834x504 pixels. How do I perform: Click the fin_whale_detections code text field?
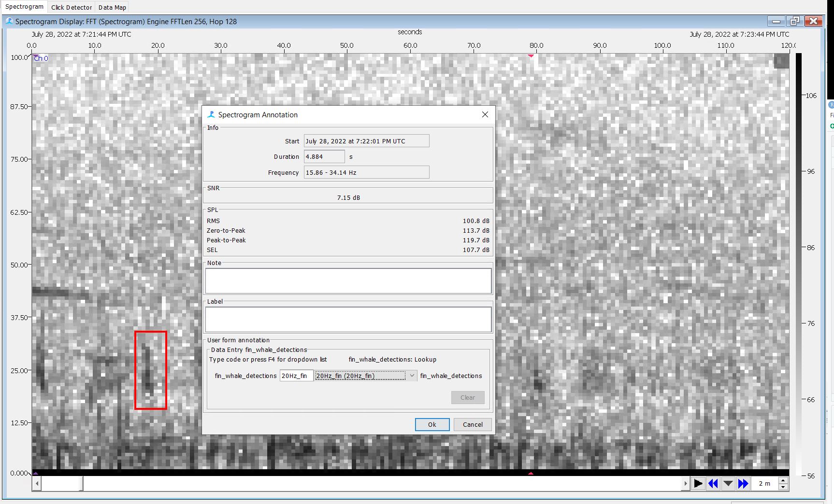pyautogui.click(x=296, y=376)
